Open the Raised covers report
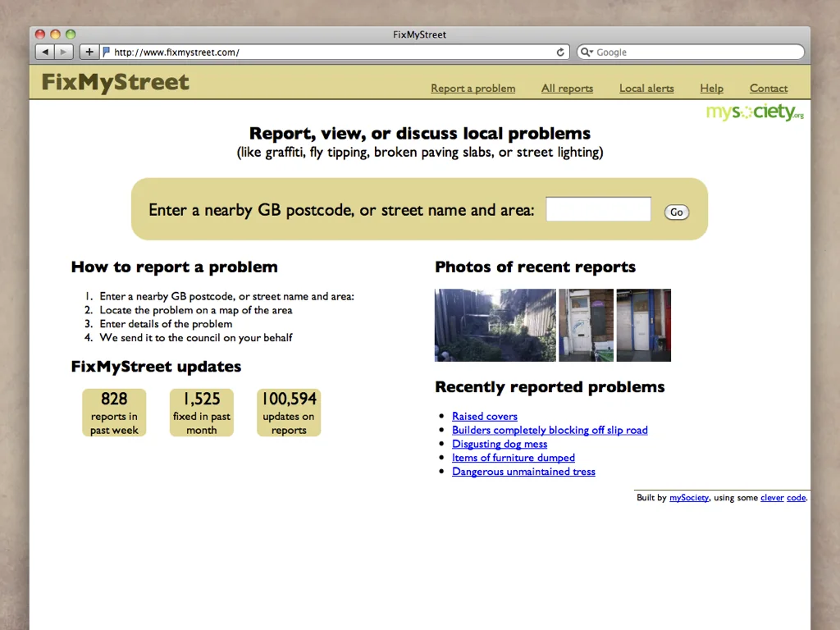Viewport: 840px width, 630px height. click(484, 416)
